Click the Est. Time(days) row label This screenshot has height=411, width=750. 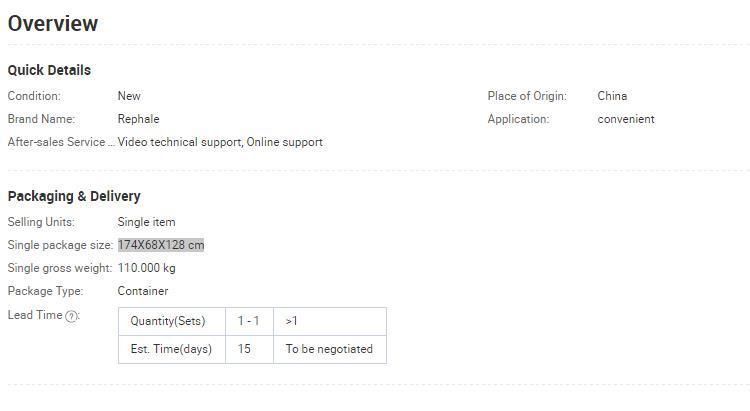[172, 349]
